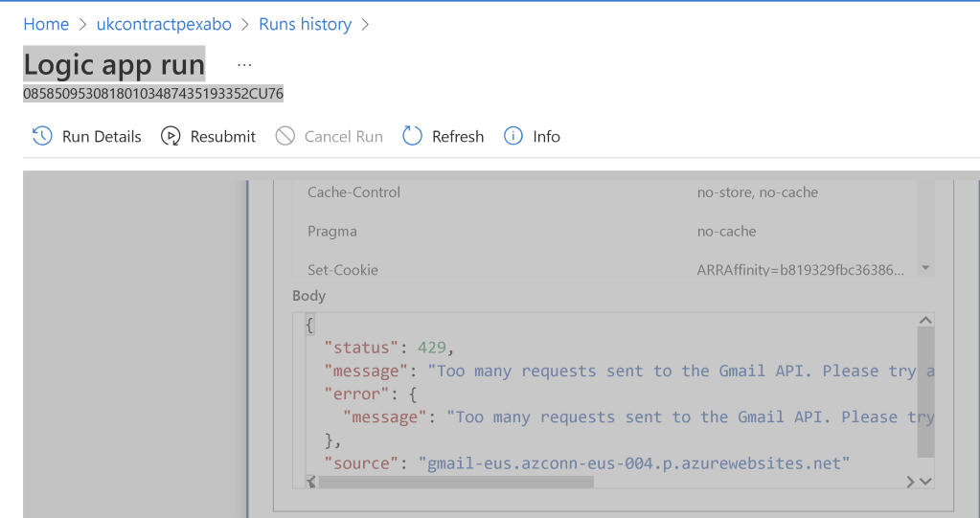980x518 pixels.
Task: Click the Resubmit button label
Action: (x=223, y=136)
